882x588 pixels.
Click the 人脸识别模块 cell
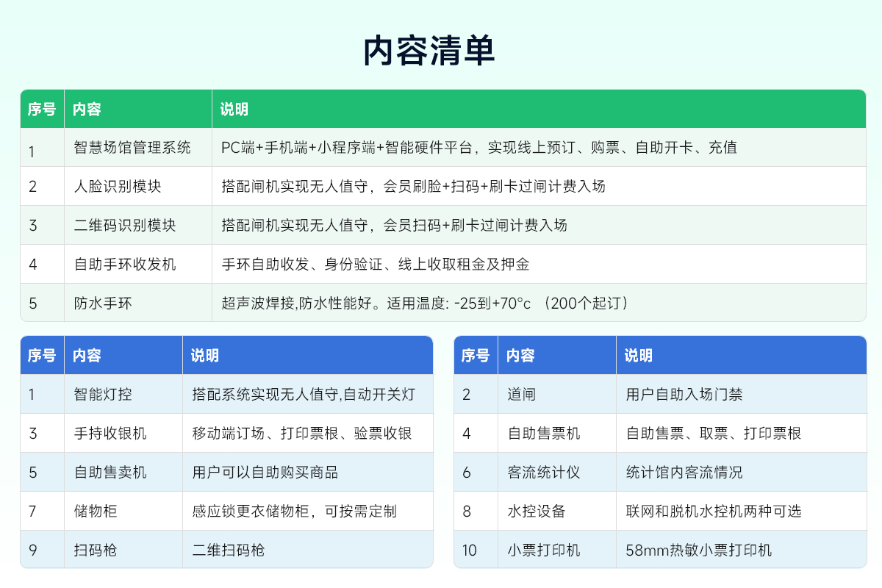(109, 186)
